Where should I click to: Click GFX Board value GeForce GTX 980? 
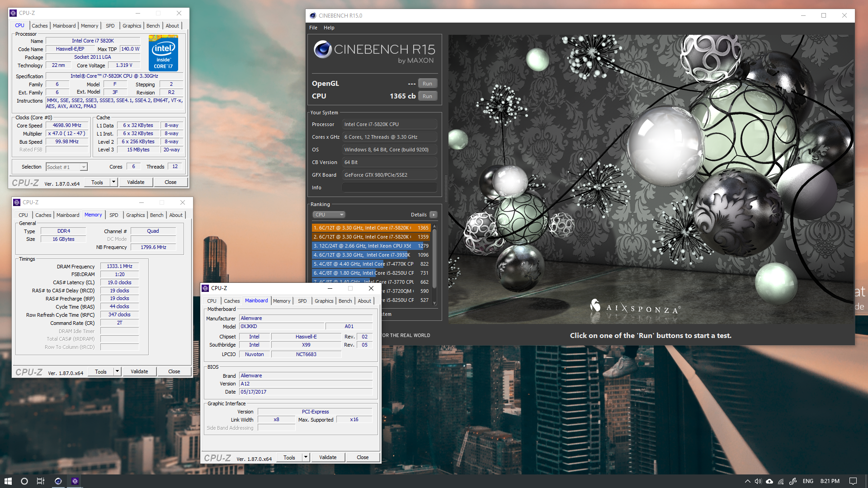(390, 175)
